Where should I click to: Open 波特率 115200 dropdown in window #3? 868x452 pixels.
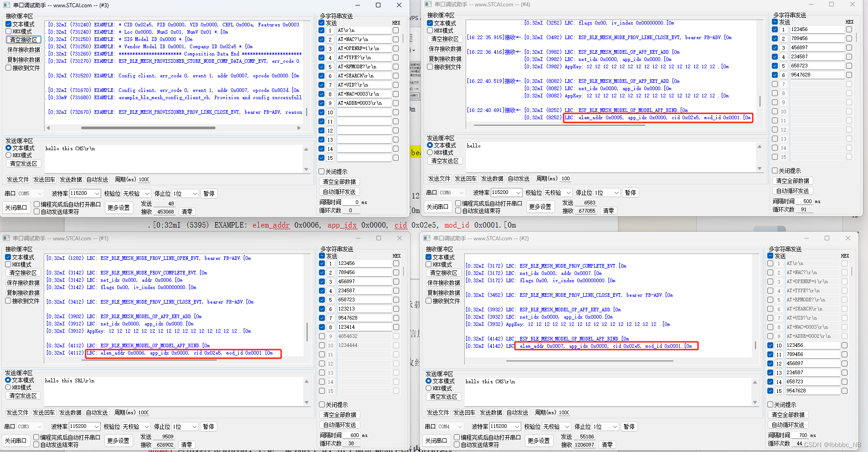click(x=85, y=193)
